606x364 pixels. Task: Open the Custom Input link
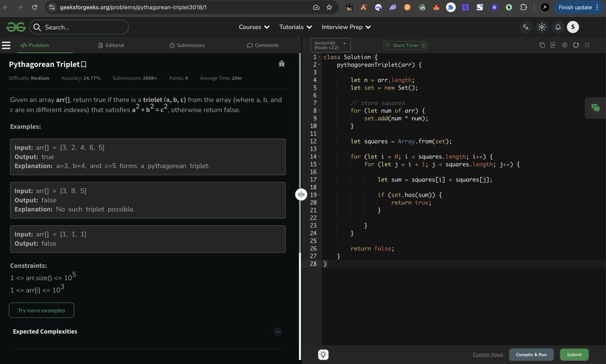click(488, 354)
